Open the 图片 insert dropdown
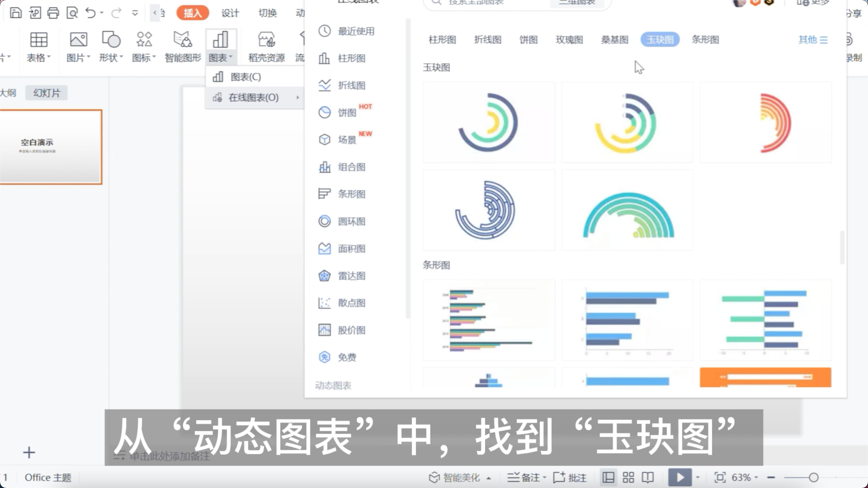Screen dimensions: 868x488 point(78,47)
